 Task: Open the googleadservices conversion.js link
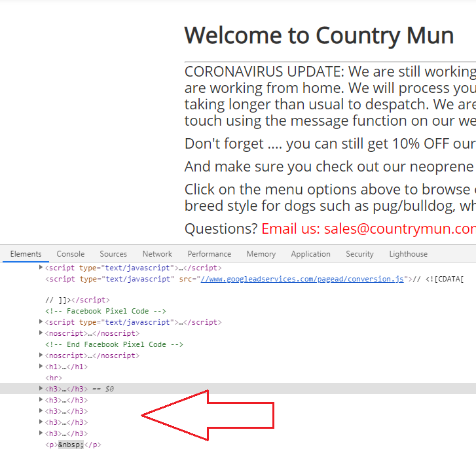[302, 279]
